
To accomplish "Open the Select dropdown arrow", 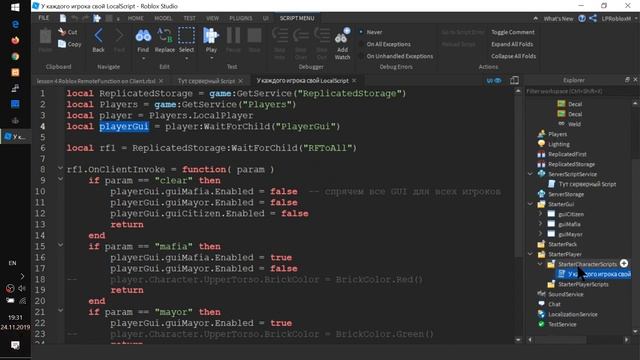I will [186, 58].
